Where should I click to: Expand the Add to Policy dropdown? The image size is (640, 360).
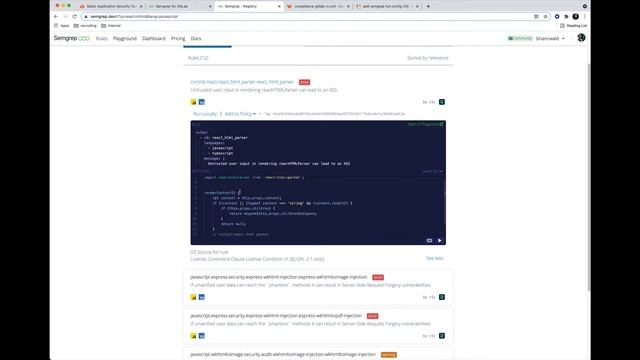coord(240,114)
